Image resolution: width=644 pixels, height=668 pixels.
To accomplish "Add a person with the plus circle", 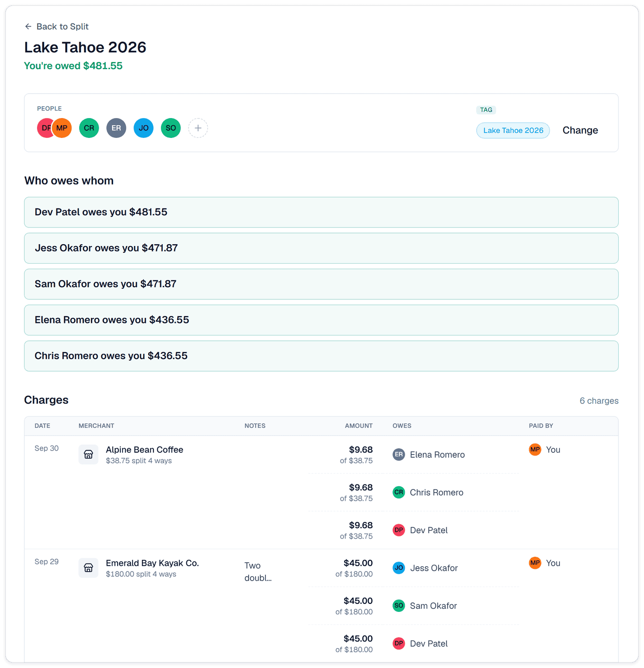I will (x=198, y=128).
